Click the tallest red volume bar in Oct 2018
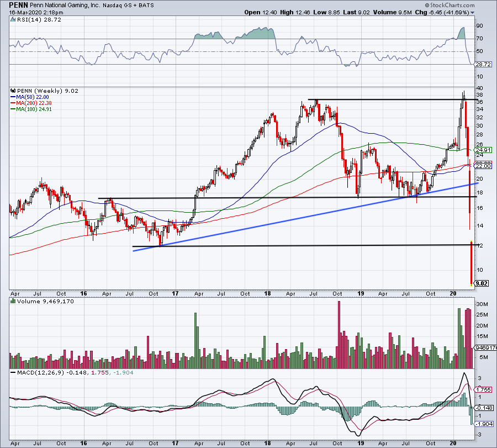The image size is (497, 448). pyautogui.click(x=339, y=335)
